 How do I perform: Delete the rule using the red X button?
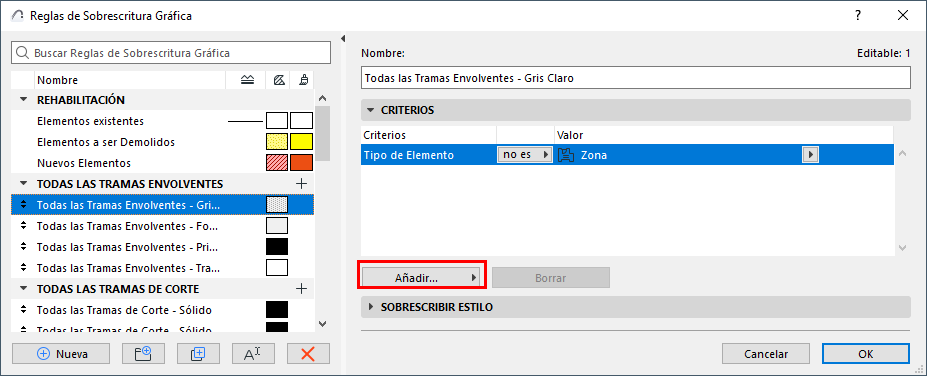[308, 354]
